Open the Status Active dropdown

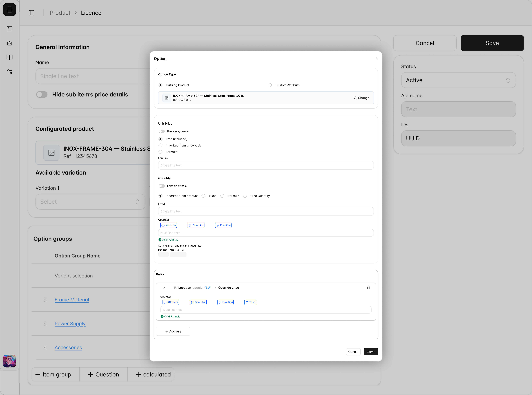pyautogui.click(x=458, y=80)
